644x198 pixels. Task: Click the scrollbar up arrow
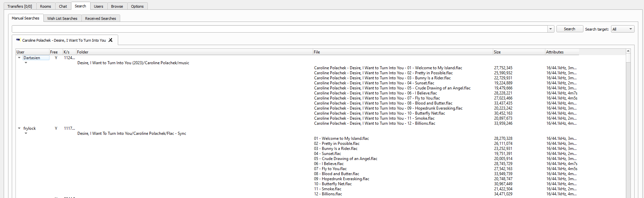tap(628, 51)
